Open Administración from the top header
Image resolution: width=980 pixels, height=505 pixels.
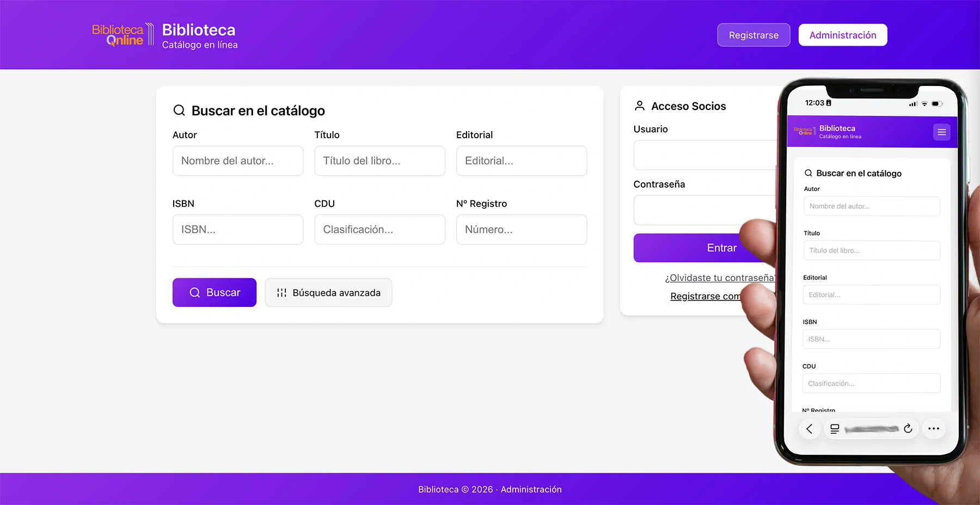842,35
